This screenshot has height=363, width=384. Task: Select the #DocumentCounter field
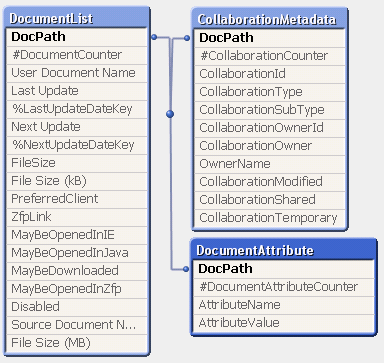point(77,55)
